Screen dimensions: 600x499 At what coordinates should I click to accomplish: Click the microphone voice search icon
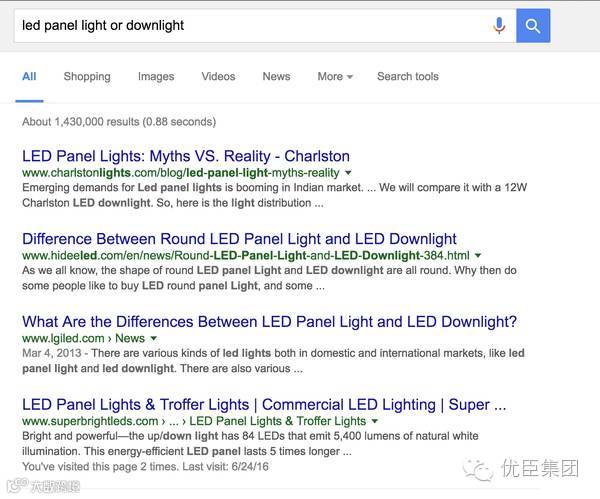coord(499,26)
